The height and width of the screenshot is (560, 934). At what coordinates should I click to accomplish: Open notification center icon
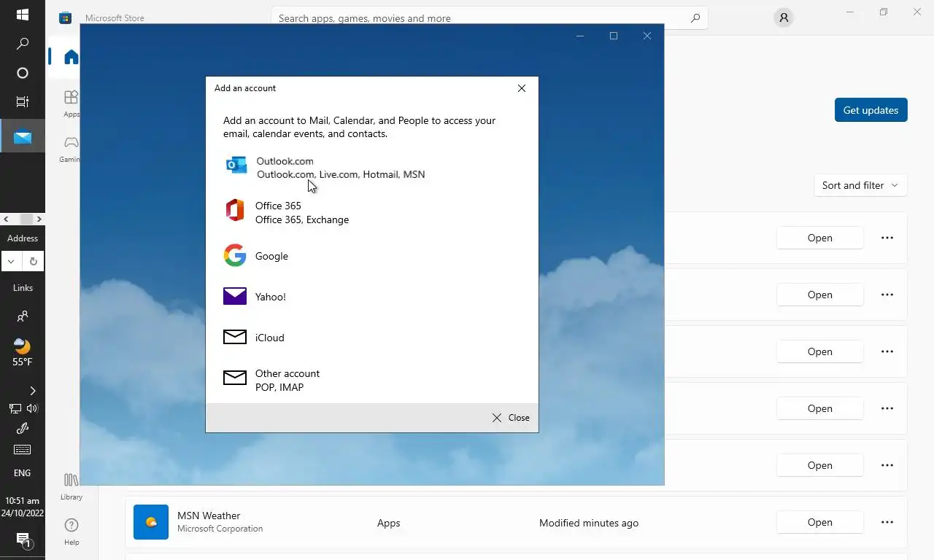(x=23, y=540)
